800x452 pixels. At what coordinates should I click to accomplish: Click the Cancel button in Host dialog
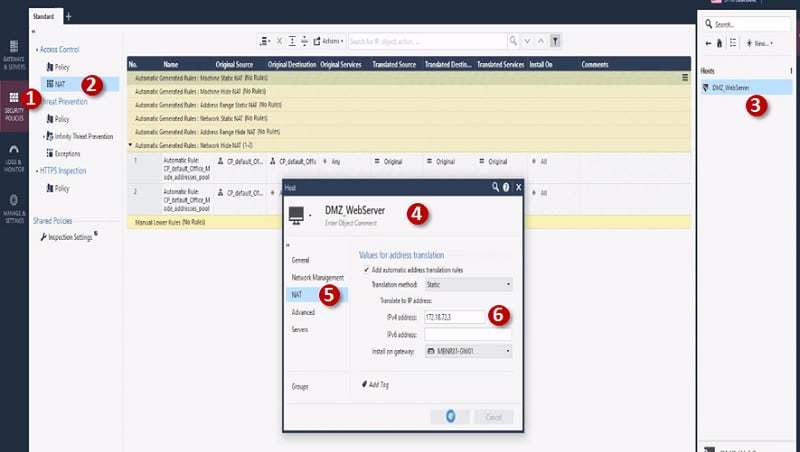point(493,416)
